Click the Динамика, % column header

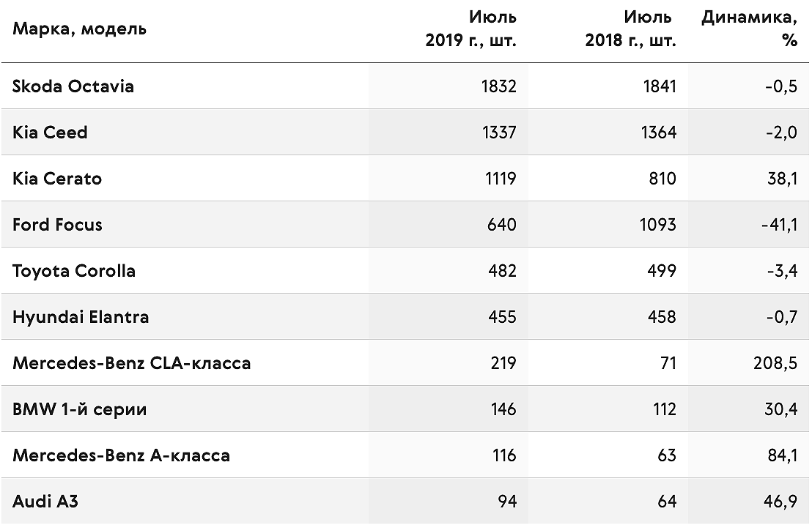pos(749,29)
